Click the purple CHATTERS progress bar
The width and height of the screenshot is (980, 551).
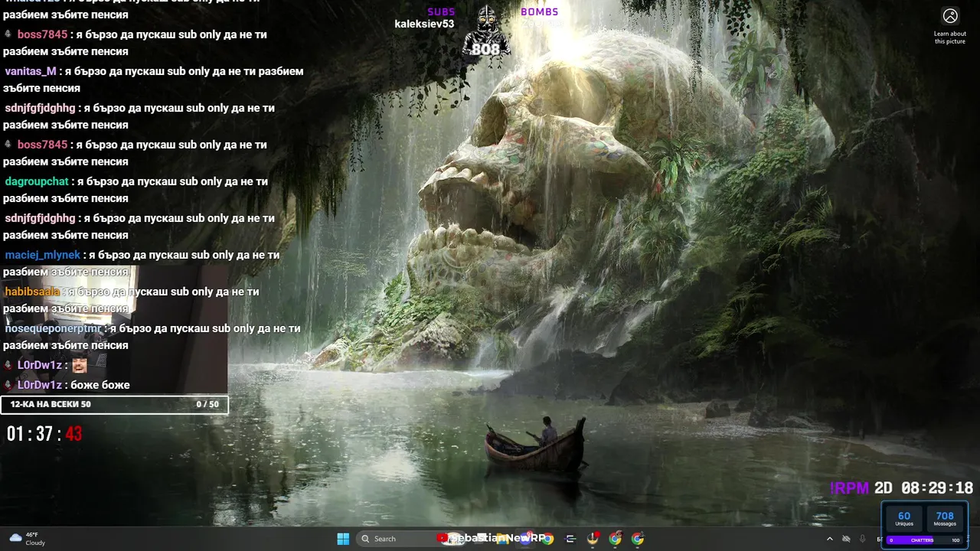pyautogui.click(x=925, y=540)
